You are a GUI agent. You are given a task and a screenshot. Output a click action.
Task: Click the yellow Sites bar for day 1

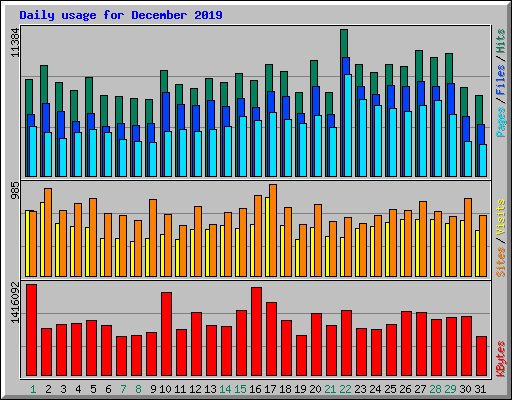point(27,243)
